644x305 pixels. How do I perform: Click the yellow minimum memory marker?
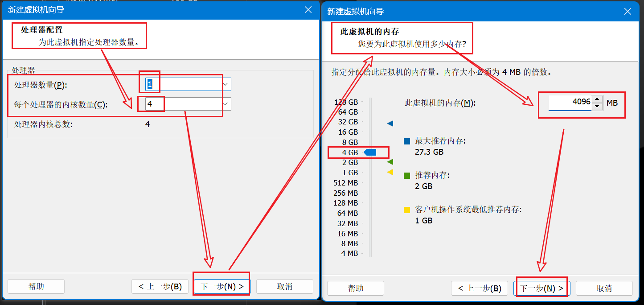[x=390, y=172]
